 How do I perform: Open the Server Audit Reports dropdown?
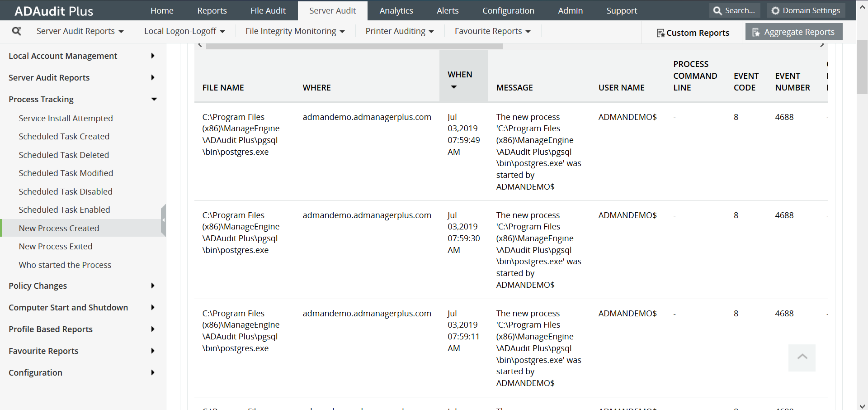[80, 31]
